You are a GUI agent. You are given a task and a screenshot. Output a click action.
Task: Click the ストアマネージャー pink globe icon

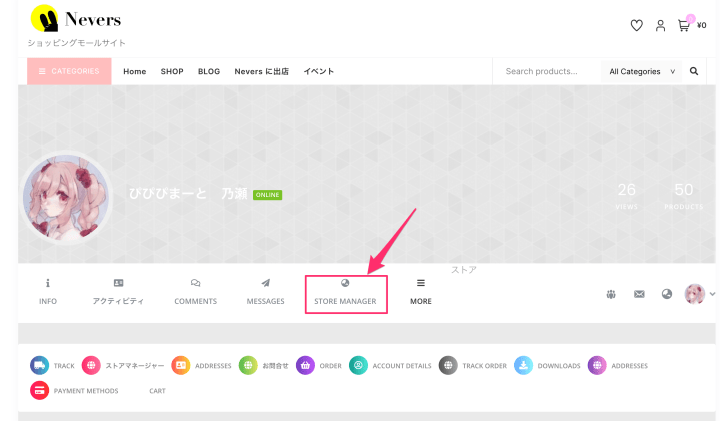pyautogui.click(x=91, y=365)
